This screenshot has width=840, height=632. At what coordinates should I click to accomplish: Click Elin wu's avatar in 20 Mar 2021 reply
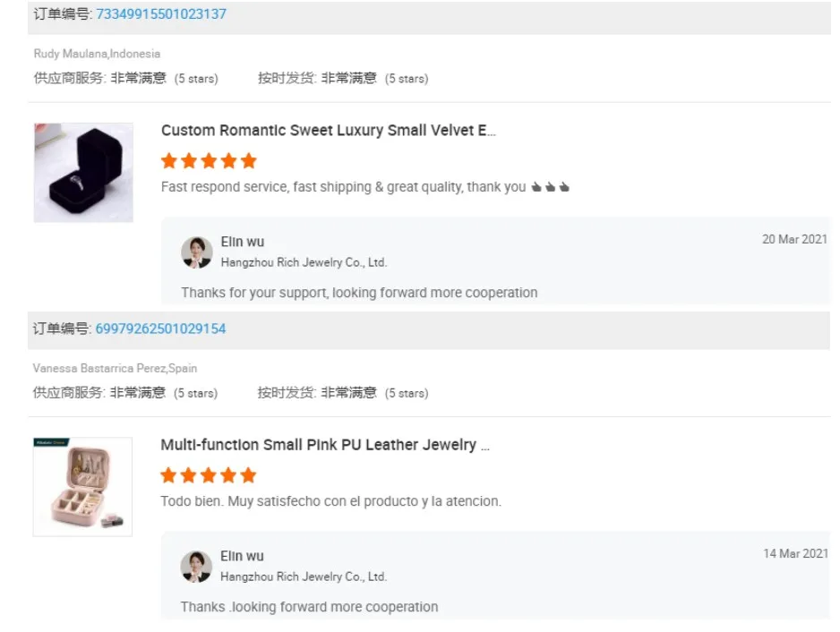point(196,252)
